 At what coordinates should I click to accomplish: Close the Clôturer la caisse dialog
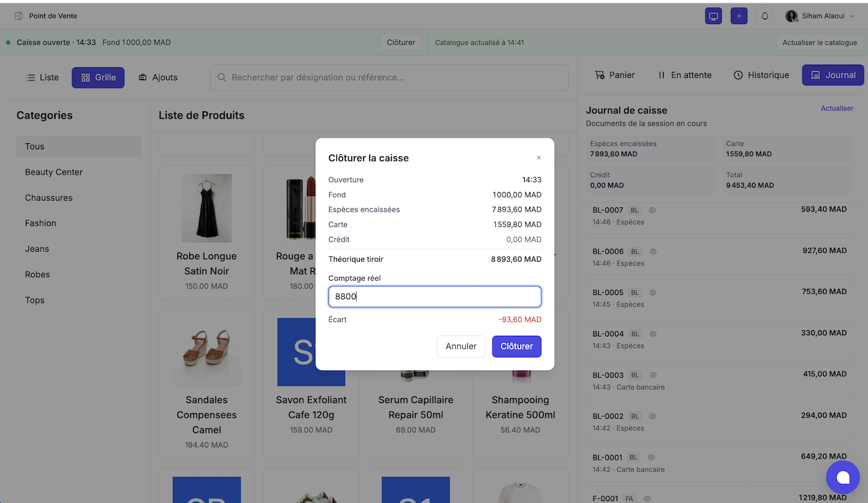point(538,158)
